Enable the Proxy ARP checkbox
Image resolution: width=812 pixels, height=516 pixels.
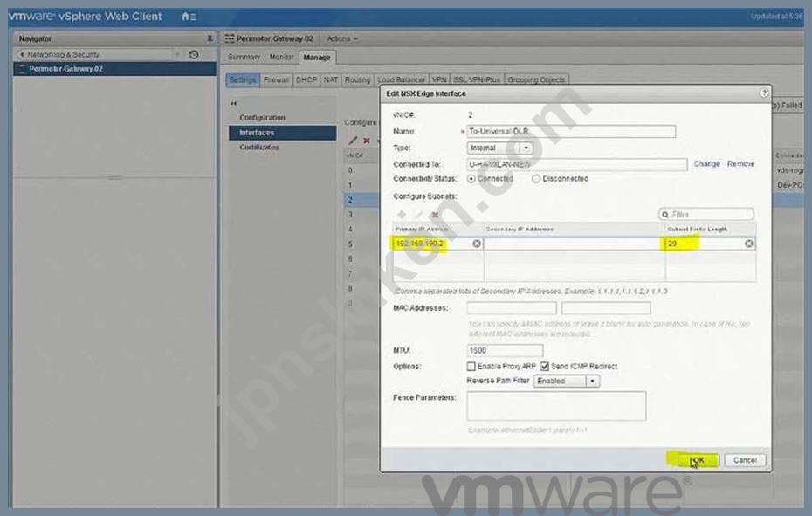click(x=471, y=367)
